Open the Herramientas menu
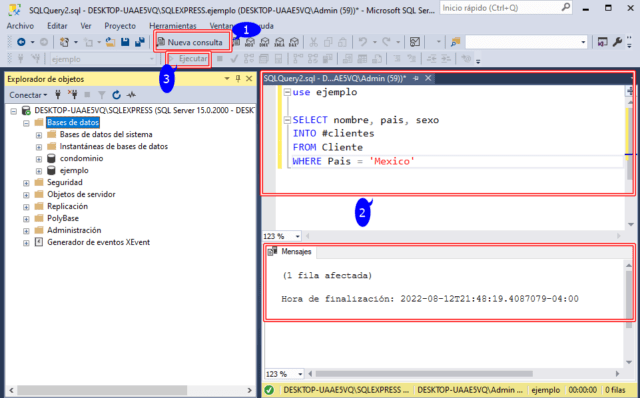 click(x=173, y=26)
